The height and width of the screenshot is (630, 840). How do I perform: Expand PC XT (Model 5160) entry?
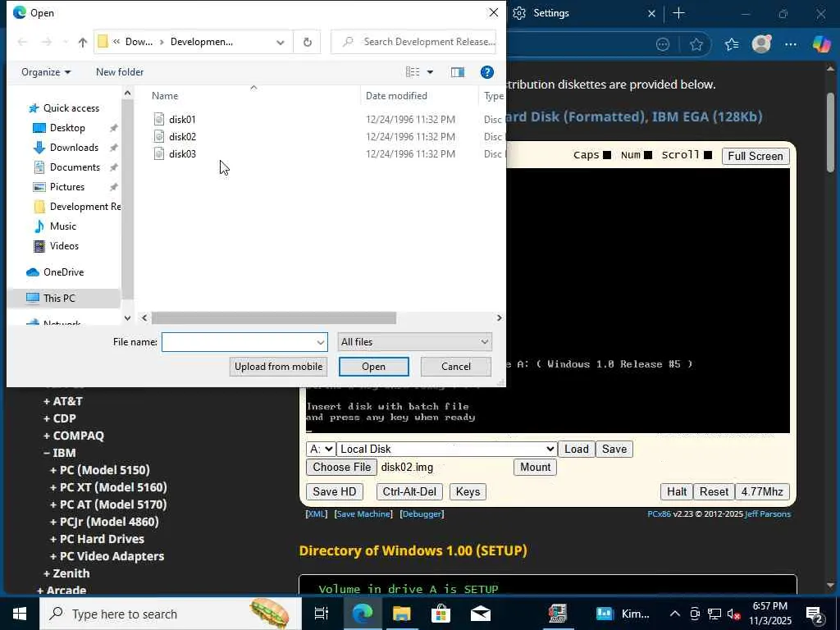108,487
